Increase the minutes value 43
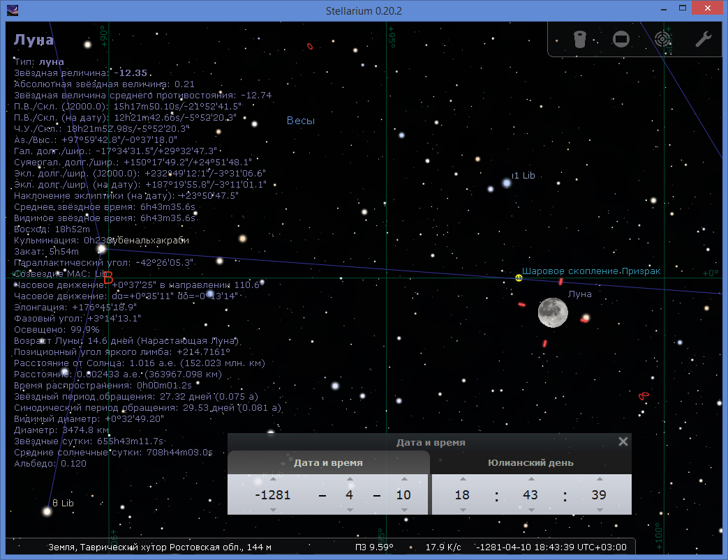This screenshot has height=560, width=728. [x=531, y=479]
